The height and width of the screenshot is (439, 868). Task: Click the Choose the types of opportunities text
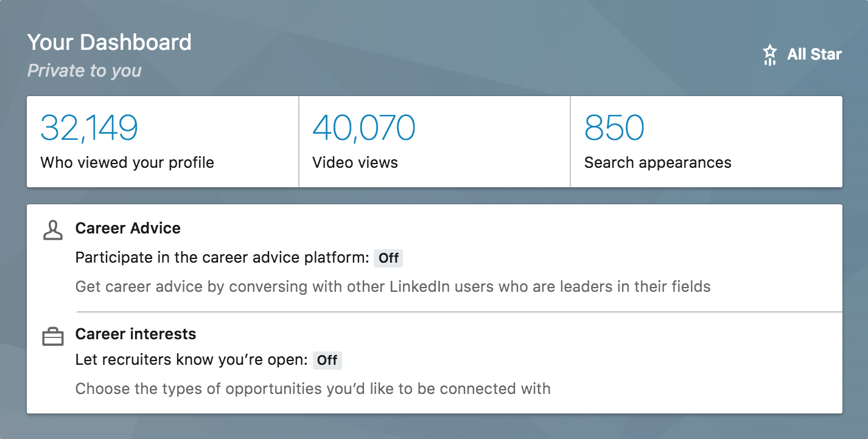pos(313,389)
